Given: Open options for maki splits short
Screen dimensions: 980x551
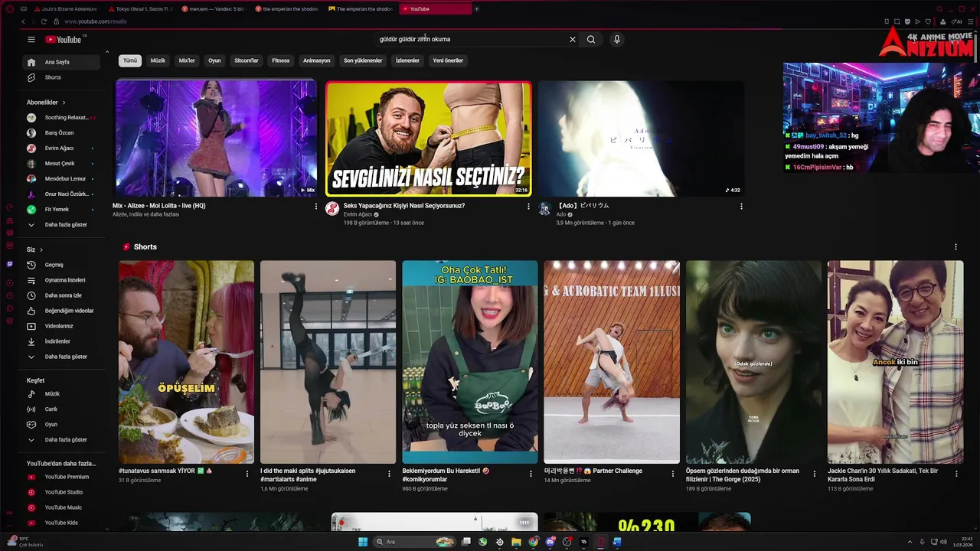Looking at the screenshot, I should coord(388,474).
